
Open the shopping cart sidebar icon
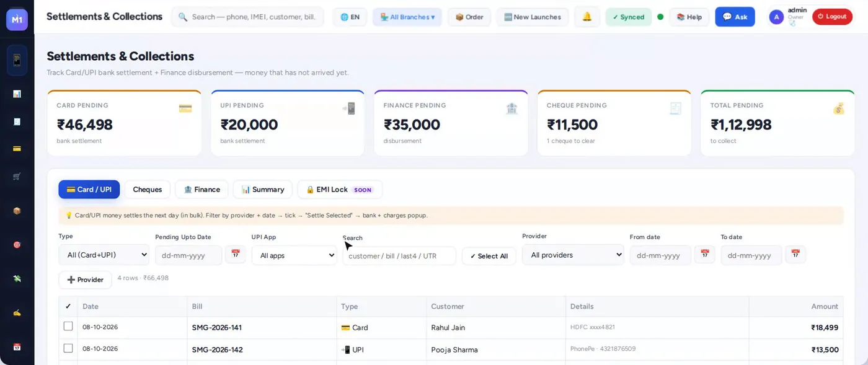[x=17, y=177]
